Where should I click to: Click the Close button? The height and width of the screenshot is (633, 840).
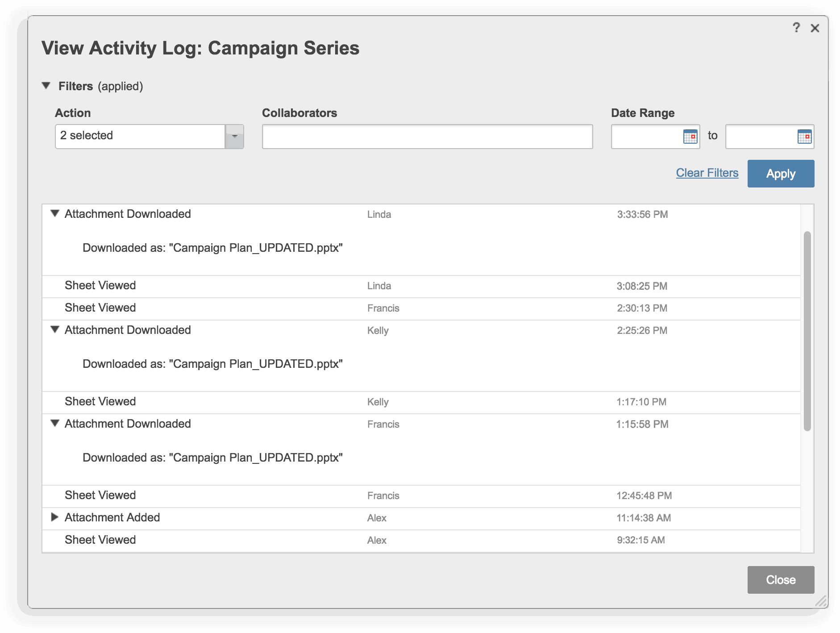[781, 580]
